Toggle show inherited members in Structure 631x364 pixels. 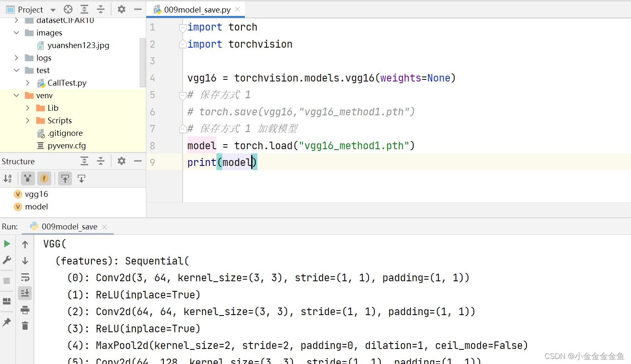coord(28,178)
